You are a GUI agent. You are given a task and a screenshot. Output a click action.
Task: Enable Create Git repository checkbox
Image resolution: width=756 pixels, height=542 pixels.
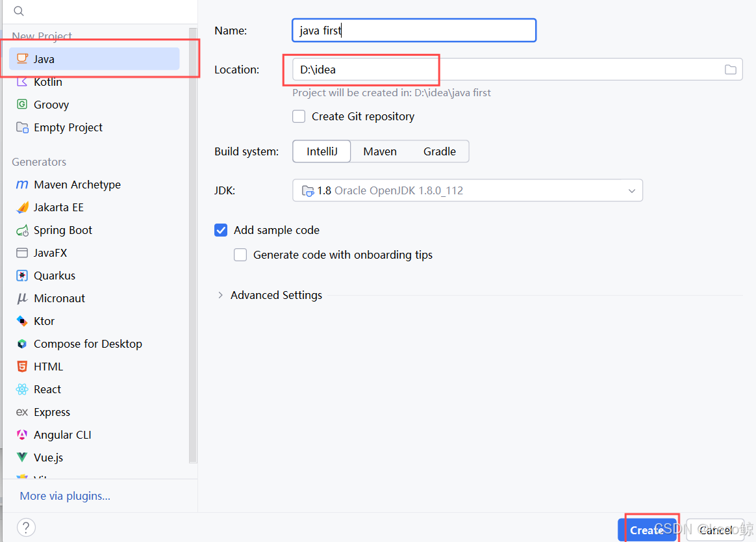(x=299, y=116)
